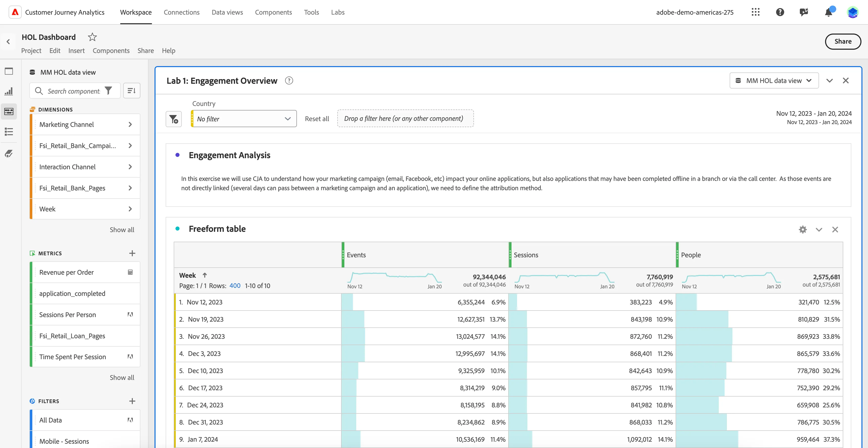
Task: Click Show all under Metrics
Action: pos(122,377)
